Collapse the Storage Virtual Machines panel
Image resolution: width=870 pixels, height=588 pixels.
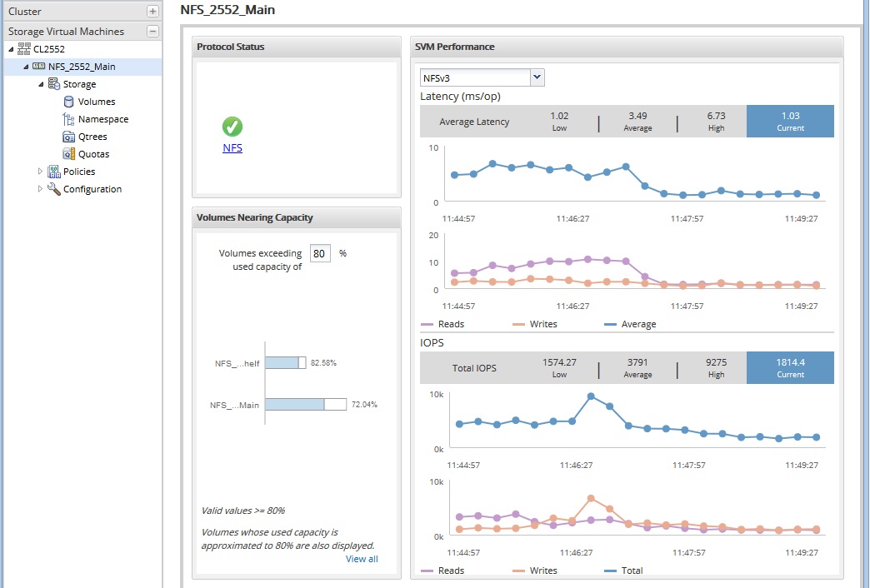click(x=151, y=31)
